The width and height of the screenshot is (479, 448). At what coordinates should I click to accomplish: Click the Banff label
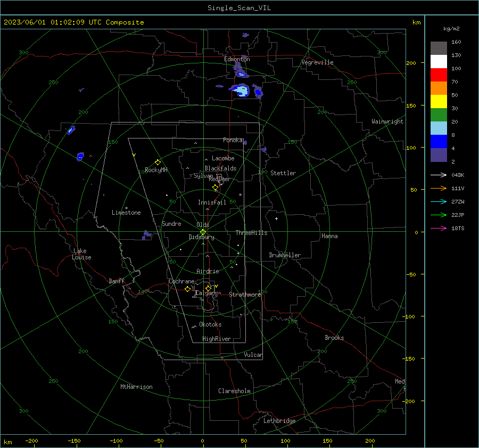click(x=117, y=281)
